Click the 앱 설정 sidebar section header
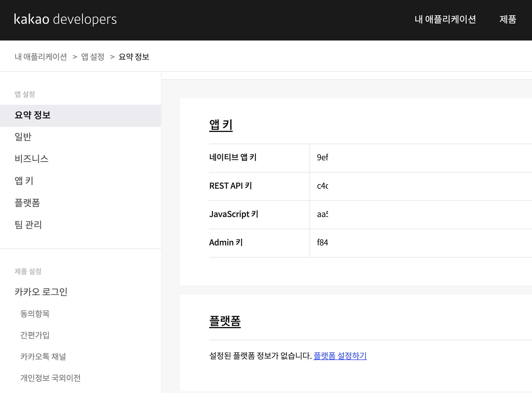The height and width of the screenshot is (393, 532). (25, 94)
